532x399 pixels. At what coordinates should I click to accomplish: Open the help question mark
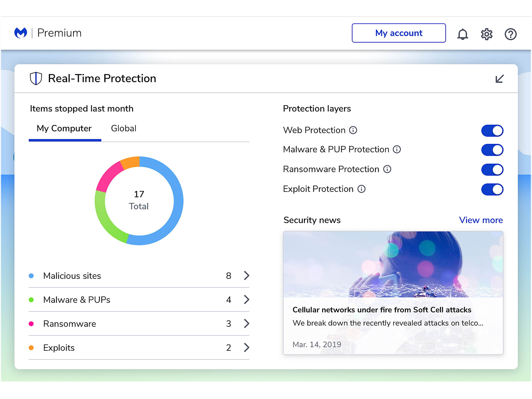pos(511,34)
